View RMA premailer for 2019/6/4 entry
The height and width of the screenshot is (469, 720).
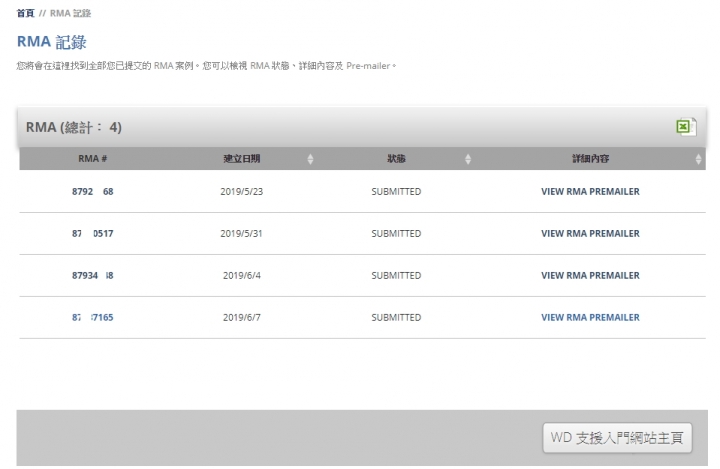pos(590,276)
